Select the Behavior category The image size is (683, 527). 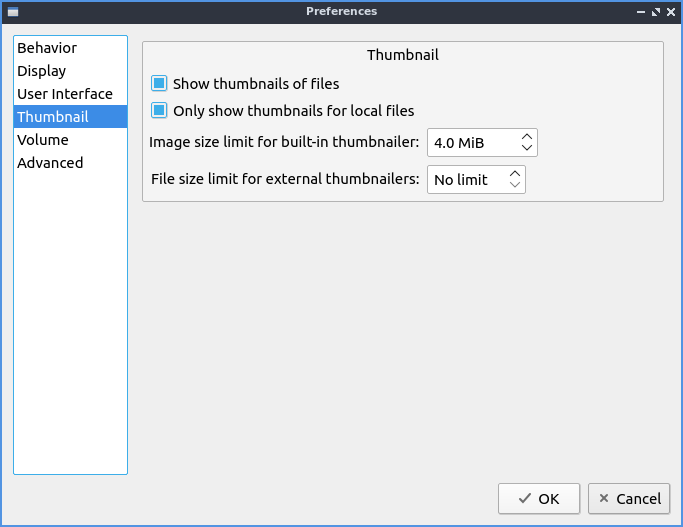[47, 48]
